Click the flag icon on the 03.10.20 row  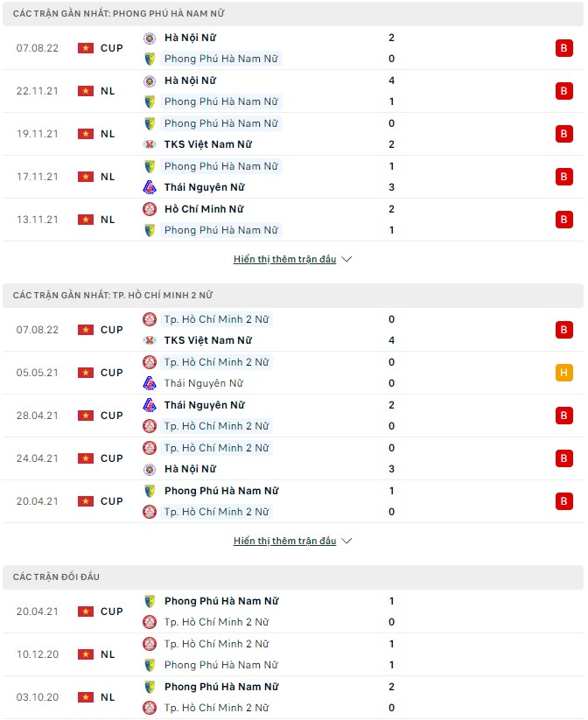tap(85, 697)
